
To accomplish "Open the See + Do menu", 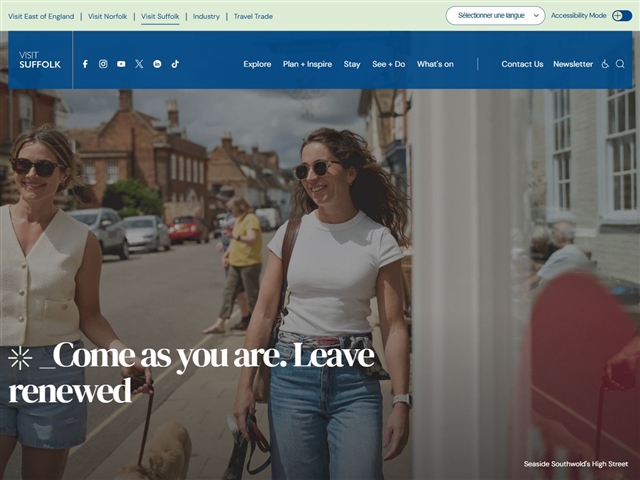I will (x=389, y=64).
